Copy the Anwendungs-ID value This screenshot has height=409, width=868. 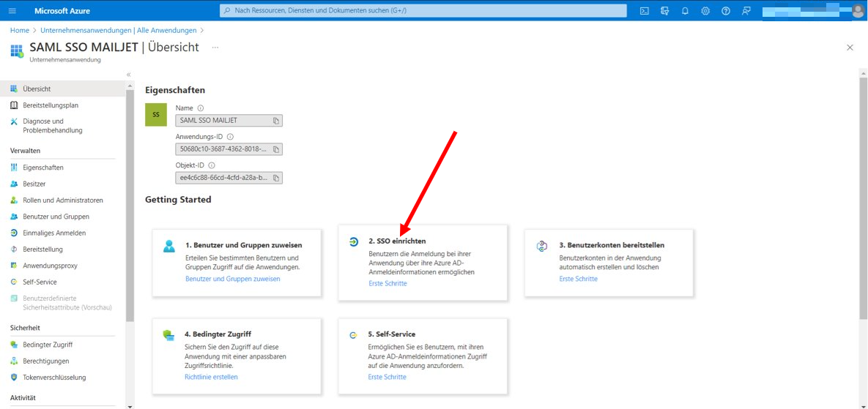tap(276, 149)
